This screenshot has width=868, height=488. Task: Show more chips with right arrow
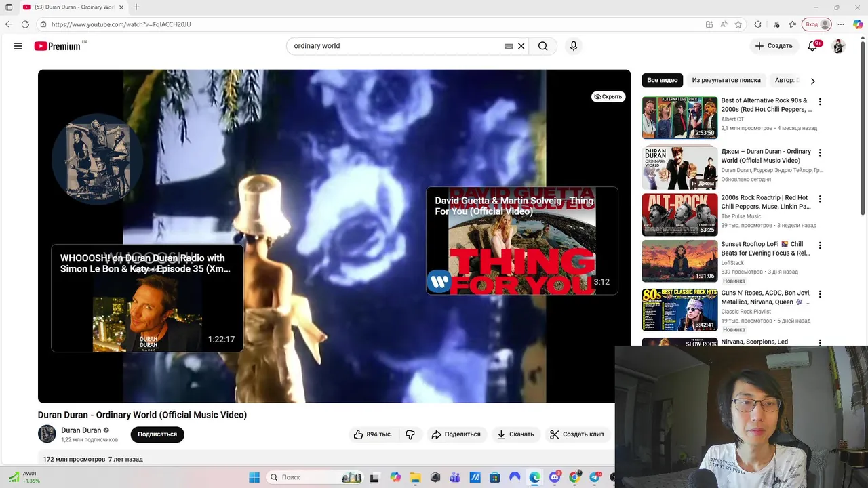point(813,81)
